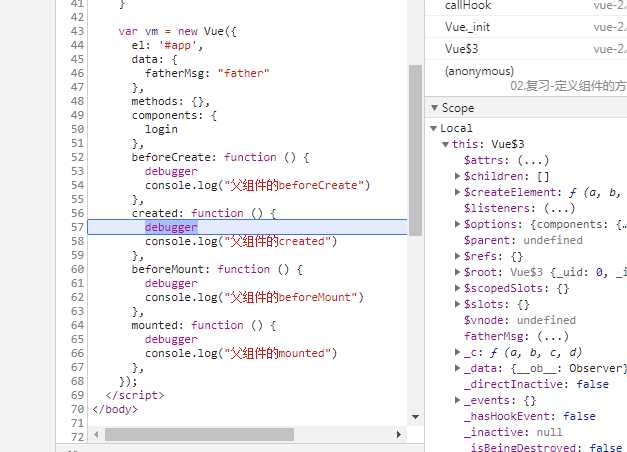Click the 'login' component code line
Image resolution: width=627 pixels, height=452 pixels.
tap(161, 129)
